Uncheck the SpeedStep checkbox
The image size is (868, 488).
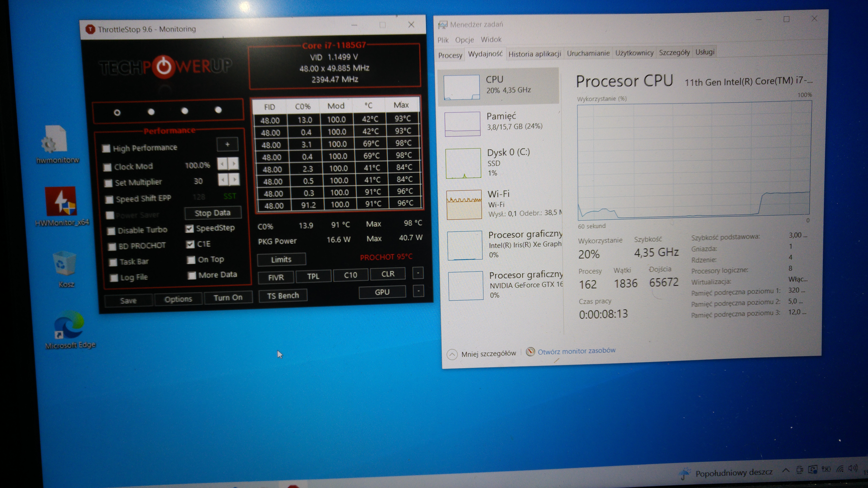[x=189, y=229]
